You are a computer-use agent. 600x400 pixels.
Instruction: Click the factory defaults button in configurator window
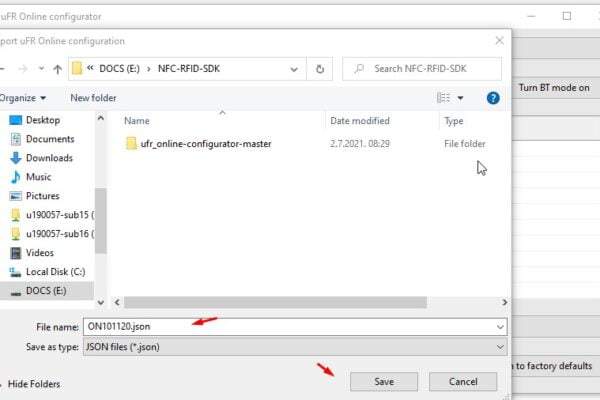(556, 366)
